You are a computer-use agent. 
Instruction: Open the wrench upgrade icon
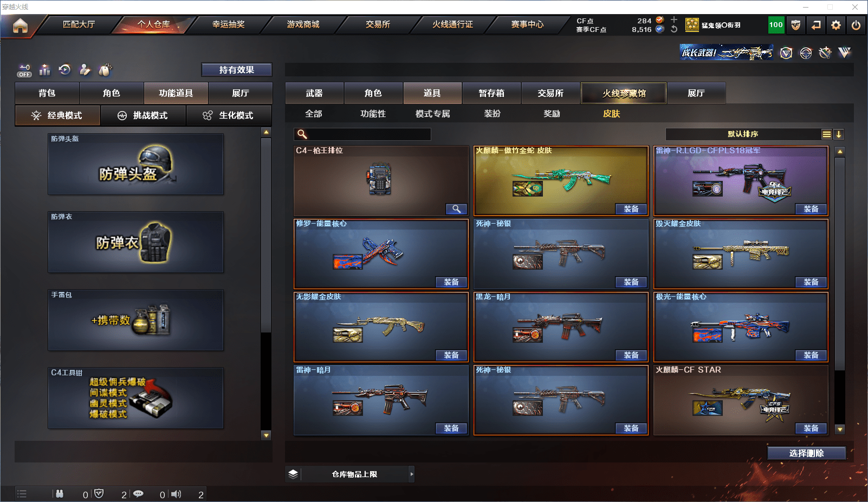(x=825, y=53)
